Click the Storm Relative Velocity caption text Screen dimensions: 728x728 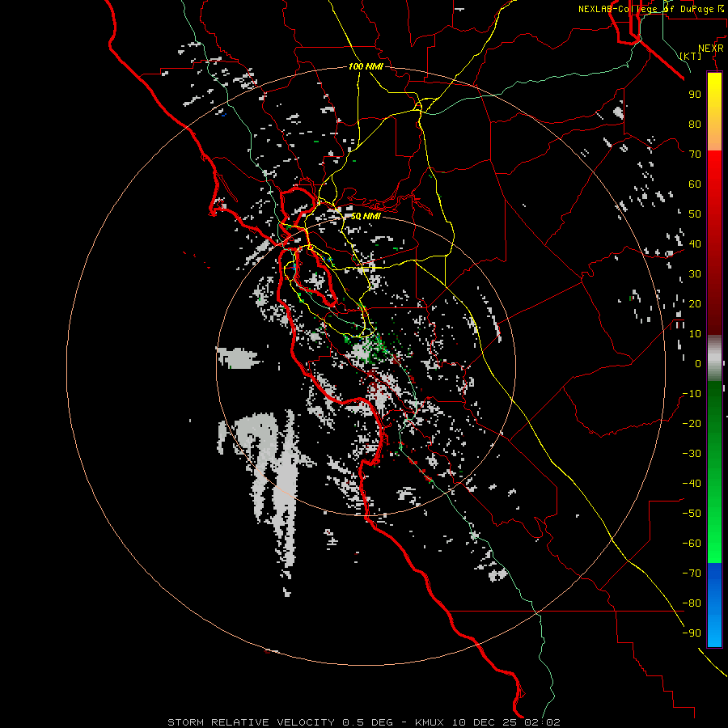363,722
